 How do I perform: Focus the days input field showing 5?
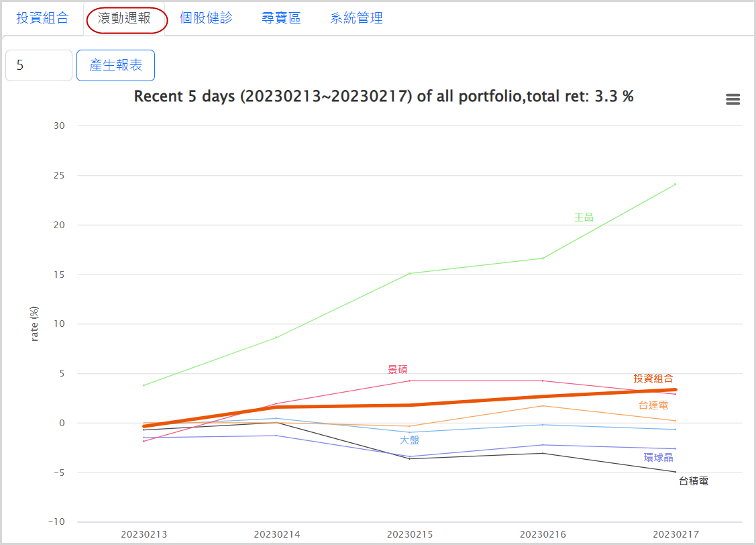point(38,65)
